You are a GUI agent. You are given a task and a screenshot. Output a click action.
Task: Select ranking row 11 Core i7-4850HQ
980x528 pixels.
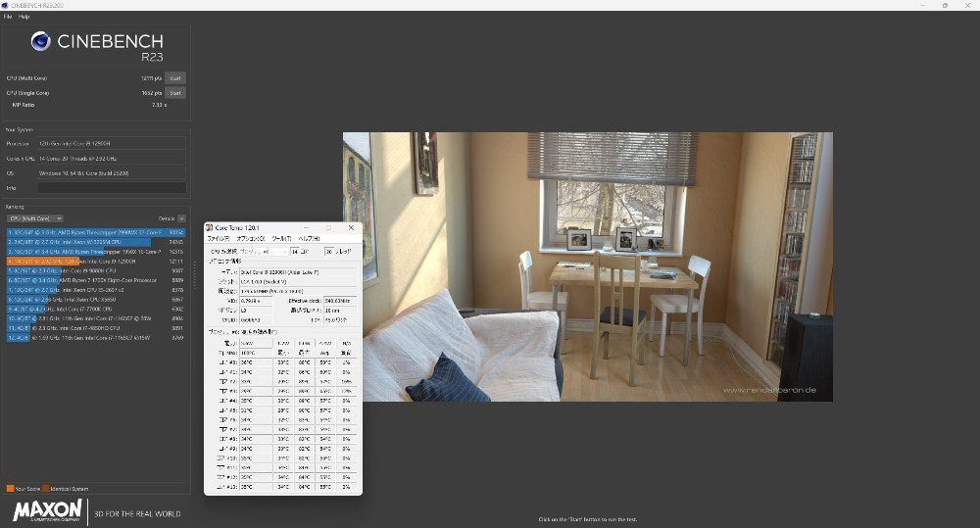pyautogui.click(x=96, y=328)
